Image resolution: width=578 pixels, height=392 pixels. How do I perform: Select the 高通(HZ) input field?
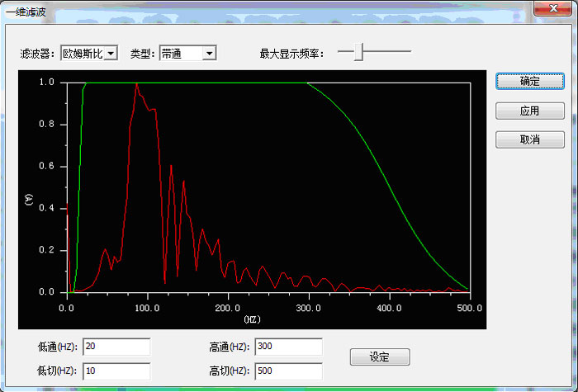point(288,347)
